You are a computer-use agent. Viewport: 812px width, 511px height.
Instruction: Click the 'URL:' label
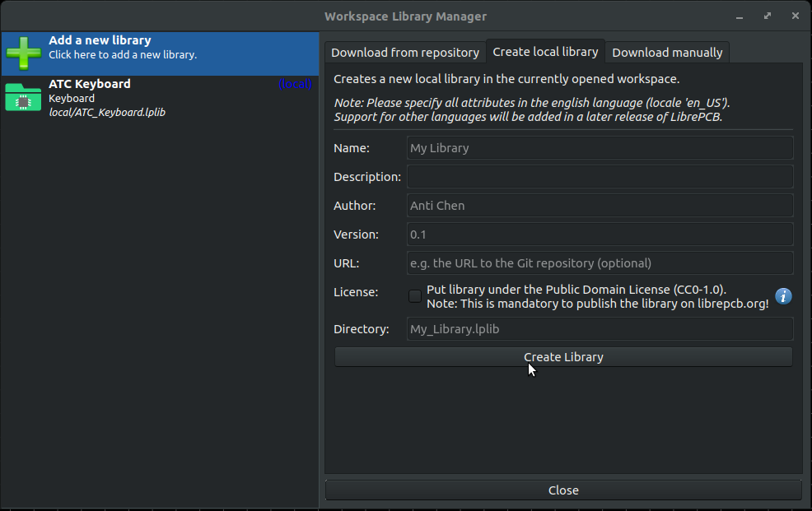[x=347, y=263]
